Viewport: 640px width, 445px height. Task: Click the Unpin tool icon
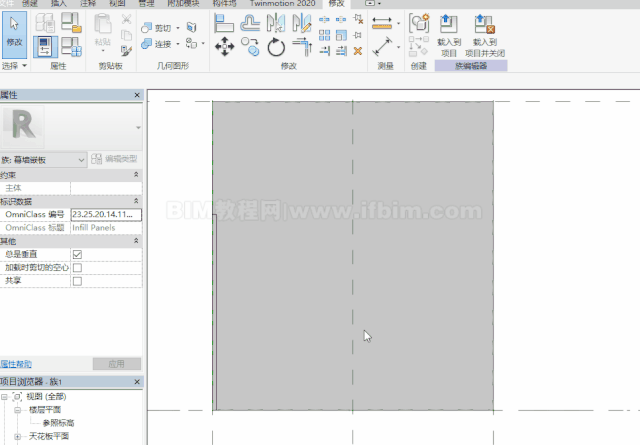(358, 19)
